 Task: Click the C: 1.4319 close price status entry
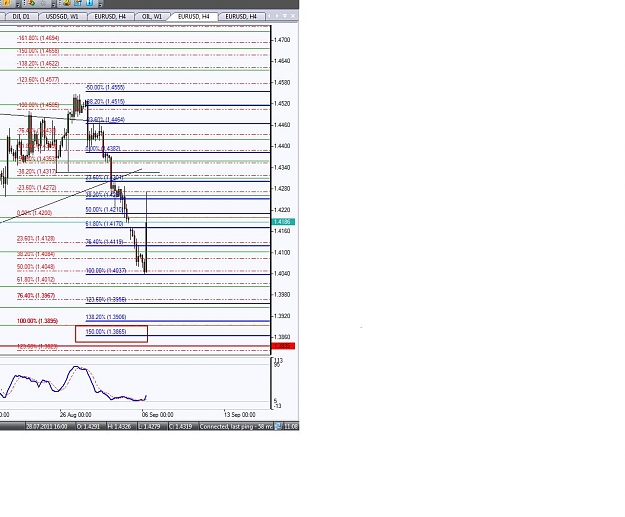click(x=180, y=427)
